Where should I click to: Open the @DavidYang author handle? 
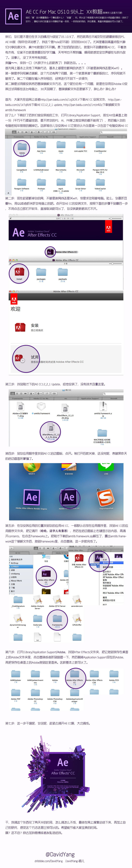tap(60, 854)
